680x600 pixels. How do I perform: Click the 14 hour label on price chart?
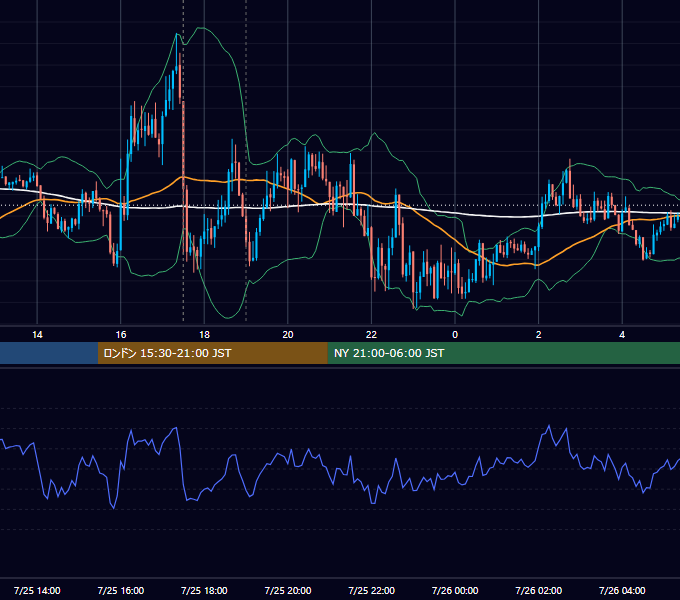pyautogui.click(x=37, y=335)
